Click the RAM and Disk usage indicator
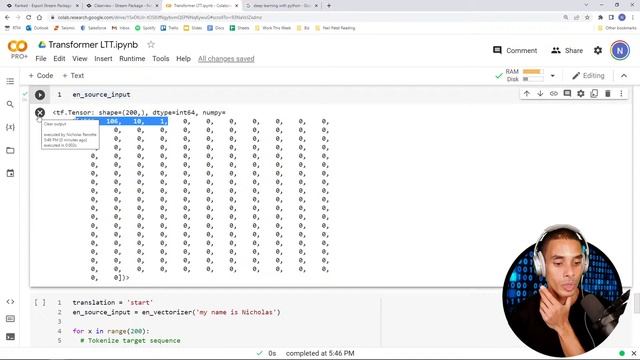The height and width of the screenshot is (360, 640). pyautogui.click(x=524, y=76)
